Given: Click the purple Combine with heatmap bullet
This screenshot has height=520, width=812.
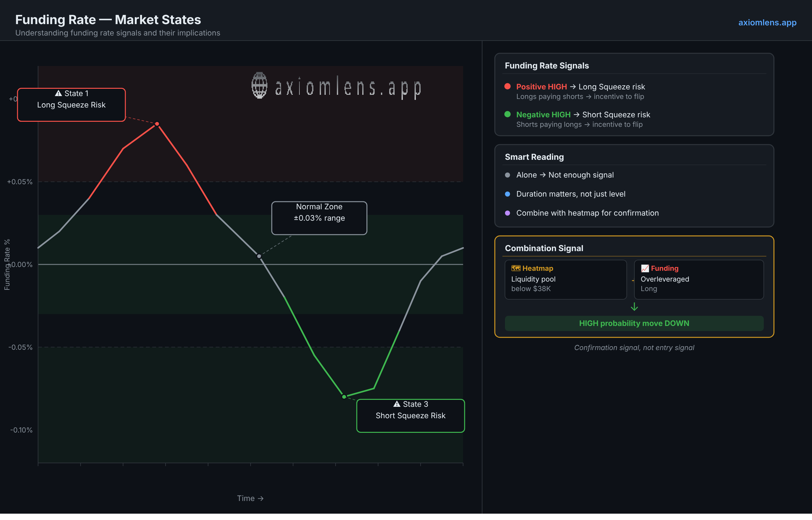Looking at the screenshot, I should coord(507,213).
